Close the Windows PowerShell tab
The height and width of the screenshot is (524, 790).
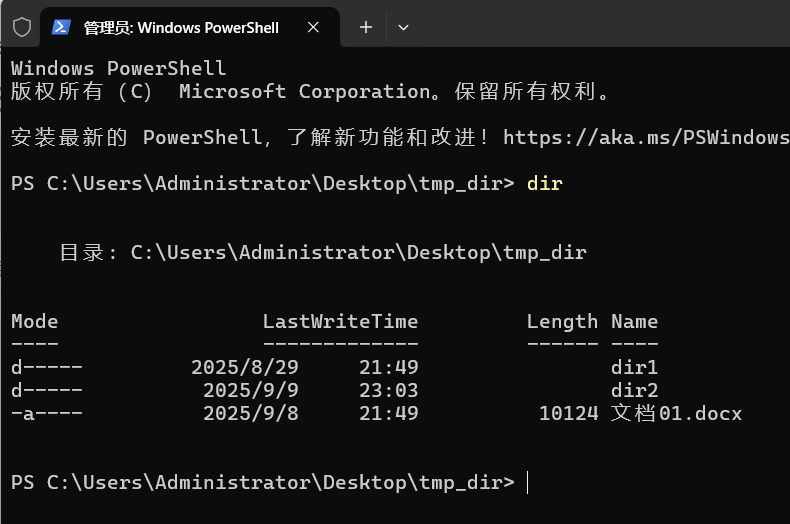(313, 27)
